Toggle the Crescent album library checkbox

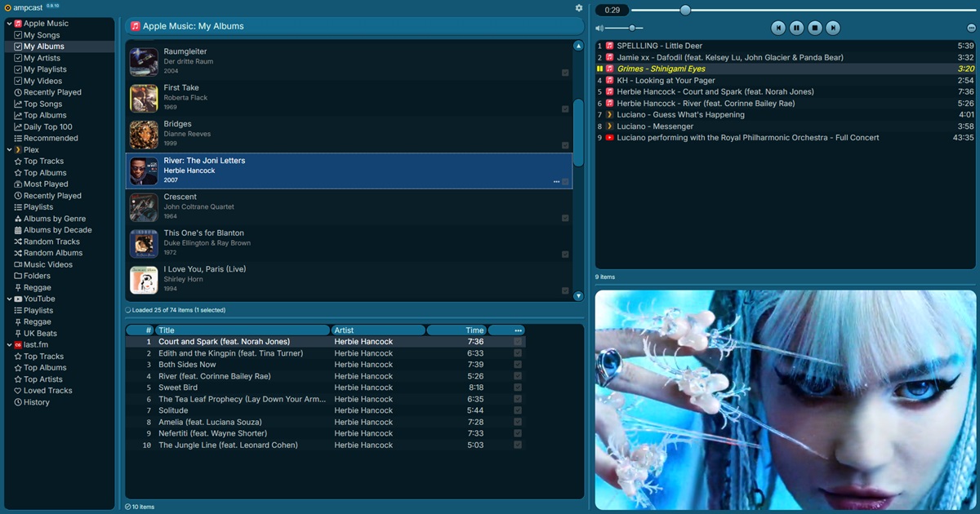pos(565,218)
